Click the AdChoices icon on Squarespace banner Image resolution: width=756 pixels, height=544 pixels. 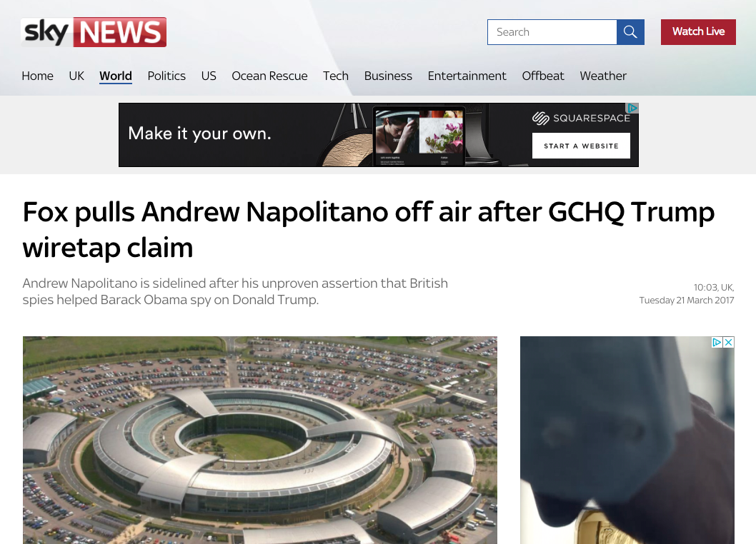(632, 108)
